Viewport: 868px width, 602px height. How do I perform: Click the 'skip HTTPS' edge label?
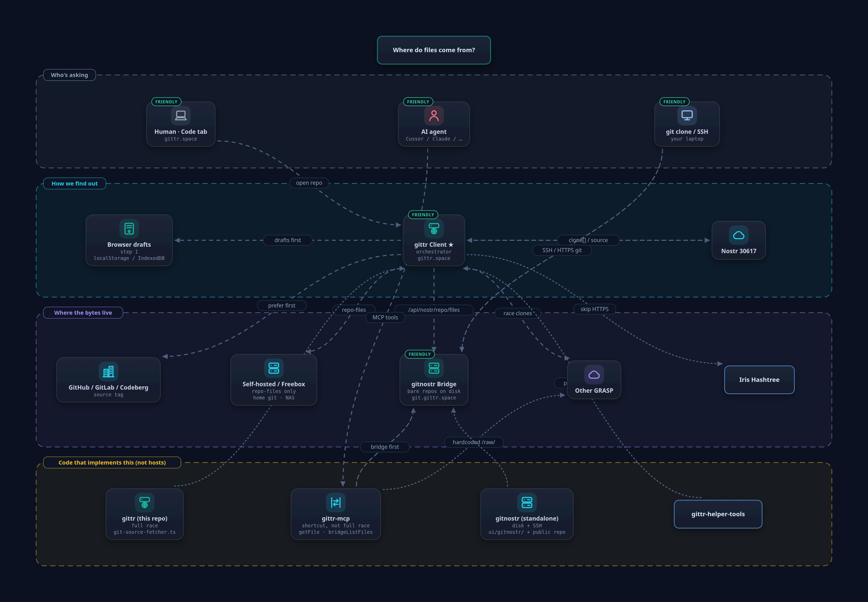point(594,309)
